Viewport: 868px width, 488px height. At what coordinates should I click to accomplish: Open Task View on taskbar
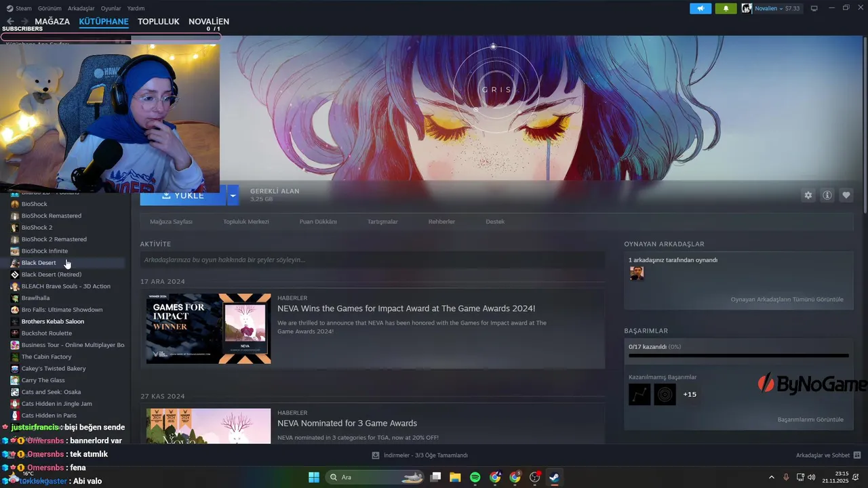pos(436,477)
